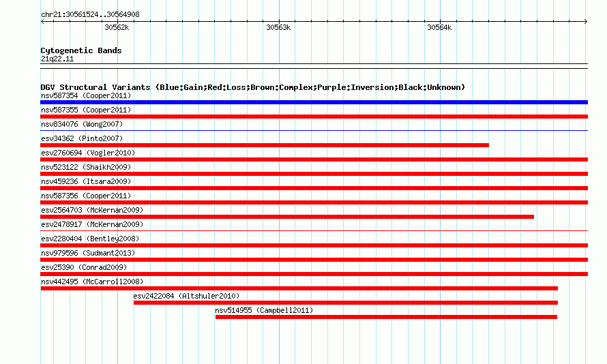
Task: Click the esv2564703 red variant bar
Action: click(287, 217)
